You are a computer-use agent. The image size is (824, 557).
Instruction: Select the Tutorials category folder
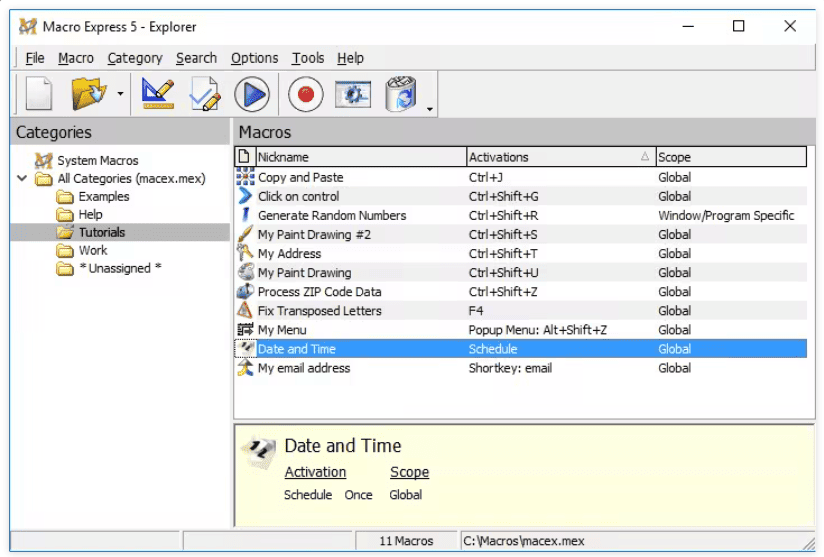tap(102, 232)
